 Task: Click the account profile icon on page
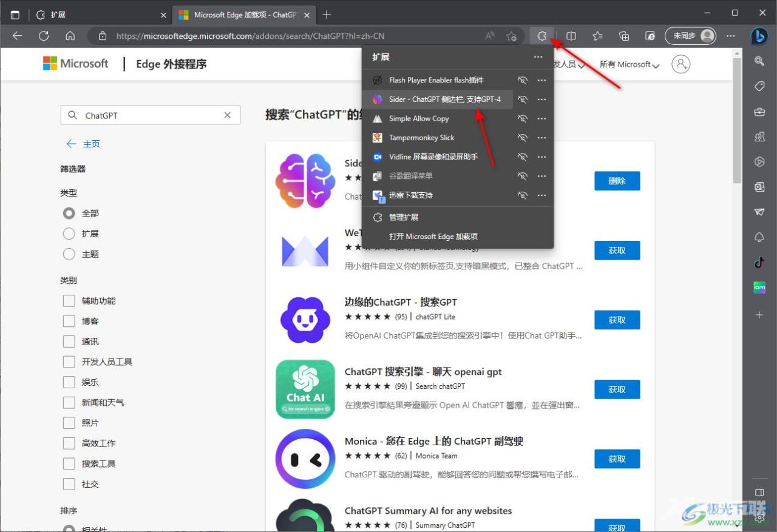coord(681,64)
